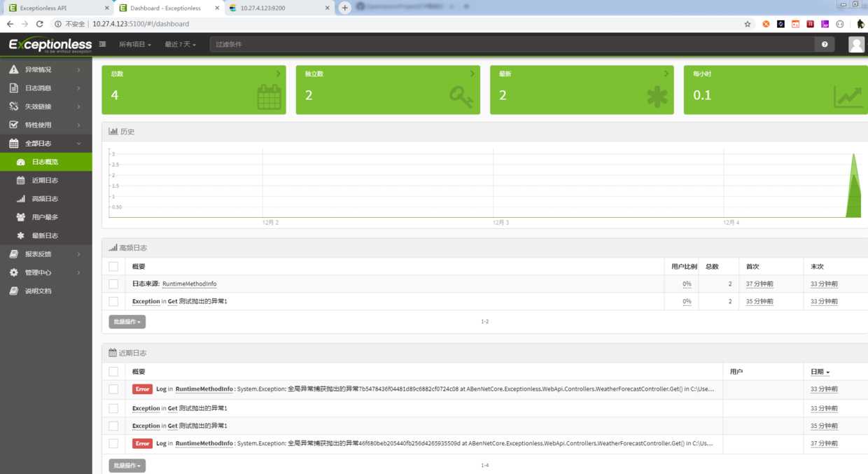Tick recent Exception in Get checkbox, 33 分钟前
Image resolution: width=868 pixels, height=474 pixels.
[x=113, y=408]
